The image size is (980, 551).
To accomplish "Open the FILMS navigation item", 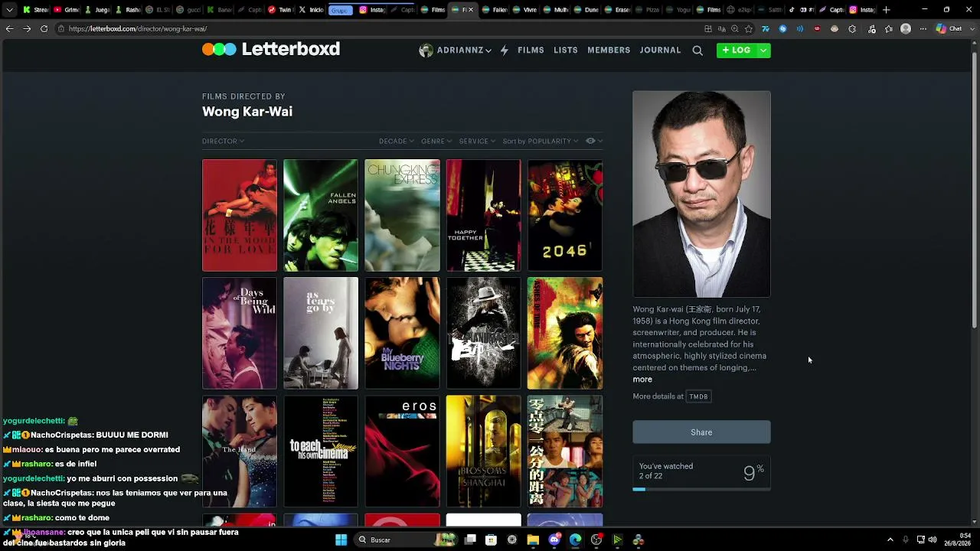I will [531, 51].
